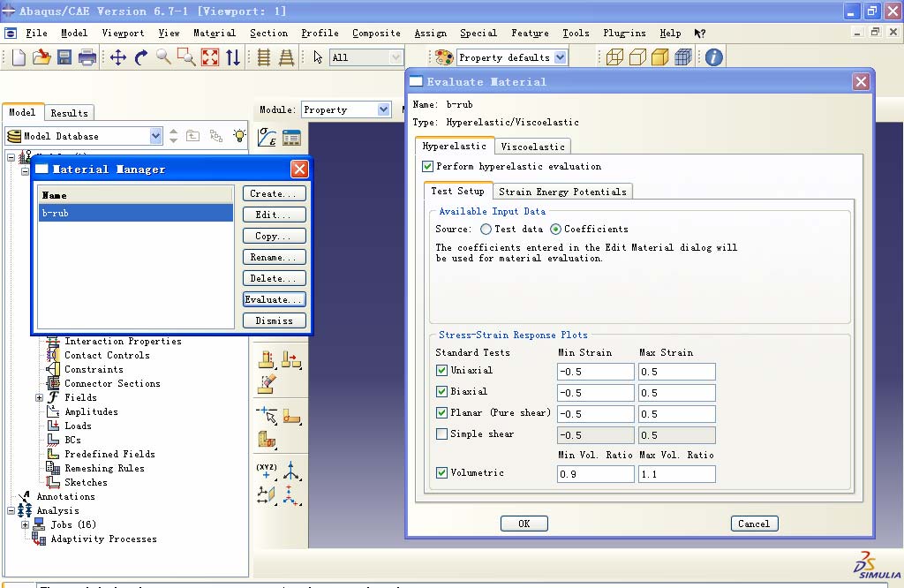Viewport: 904px width, 588px height.
Task: Open the Module dropdown showing Property
Action: click(383, 109)
